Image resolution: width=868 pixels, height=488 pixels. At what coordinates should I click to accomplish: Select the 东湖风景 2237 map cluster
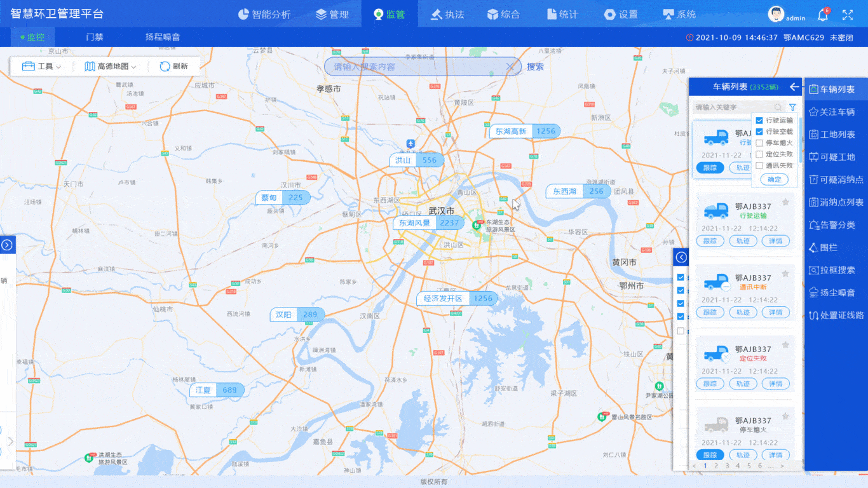click(x=430, y=223)
